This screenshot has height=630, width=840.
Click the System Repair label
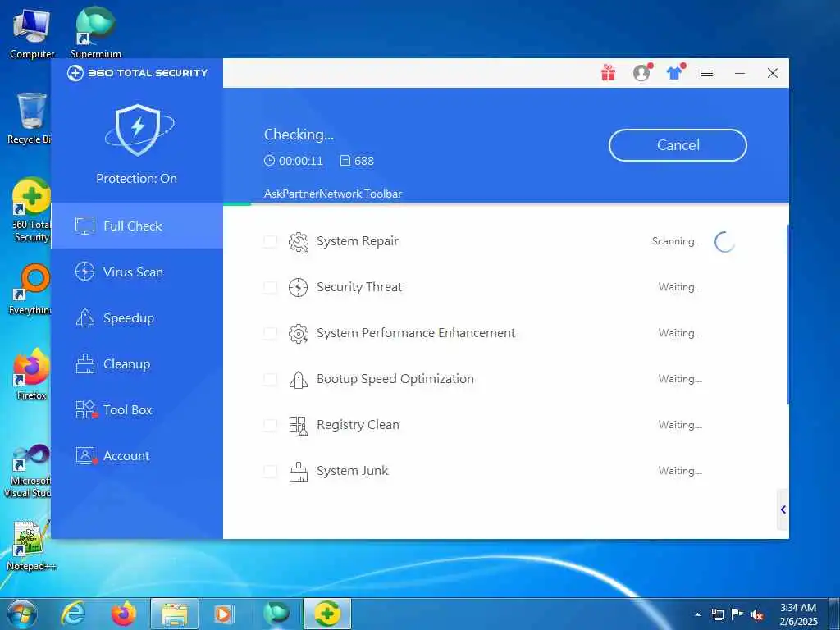tap(358, 241)
